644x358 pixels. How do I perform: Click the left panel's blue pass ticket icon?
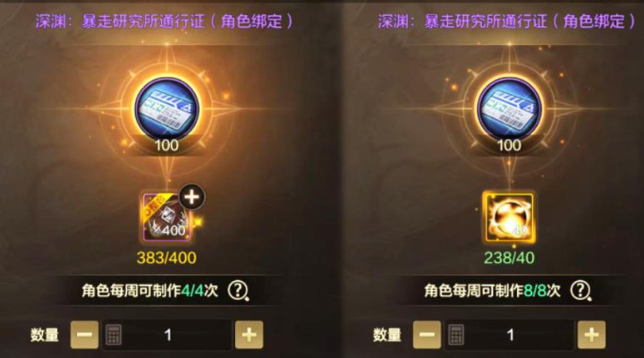tap(166, 108)
